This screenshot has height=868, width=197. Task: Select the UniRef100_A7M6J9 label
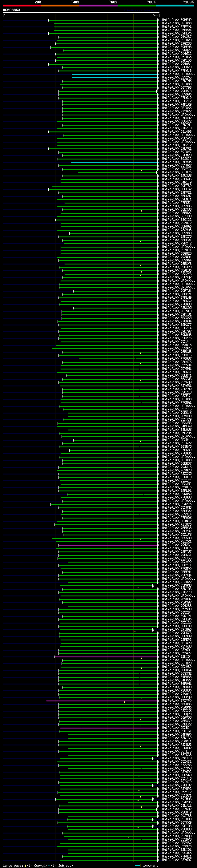(176, 98)
